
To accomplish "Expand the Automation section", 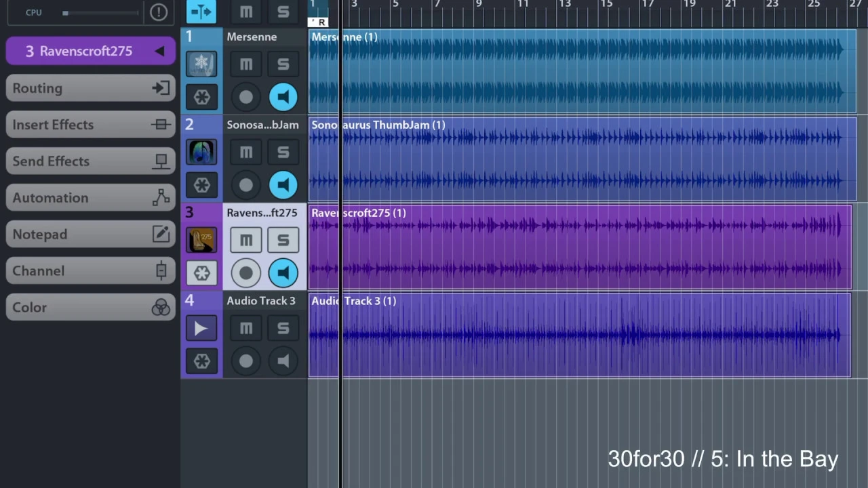I will pos(90,198).
